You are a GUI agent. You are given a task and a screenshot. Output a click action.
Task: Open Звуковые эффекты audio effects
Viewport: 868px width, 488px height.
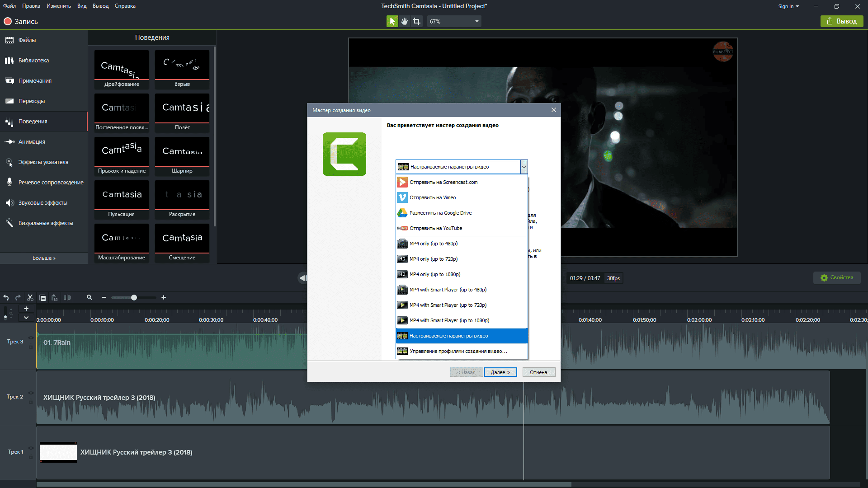coord(44,203)
